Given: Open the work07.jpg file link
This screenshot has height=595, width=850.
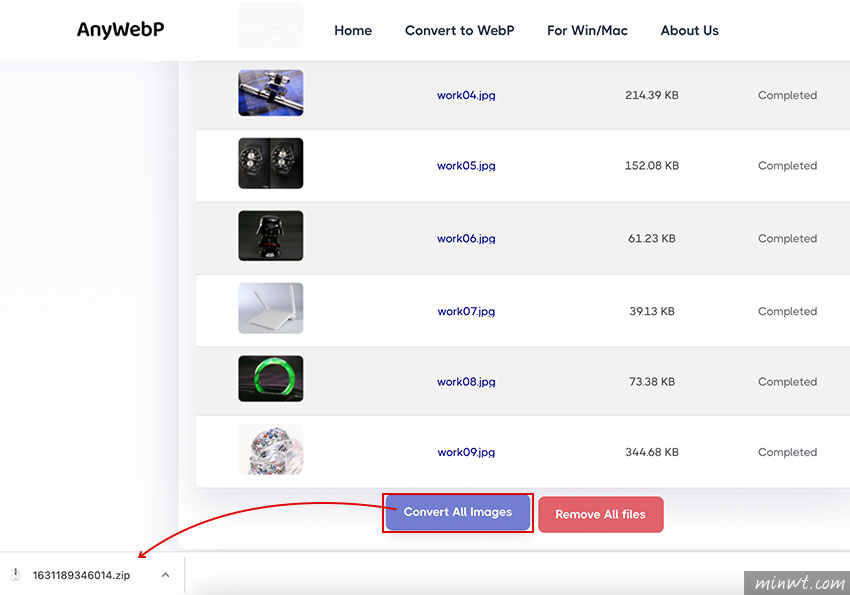Looking at the screenshot, I should (x=466, y=312).
